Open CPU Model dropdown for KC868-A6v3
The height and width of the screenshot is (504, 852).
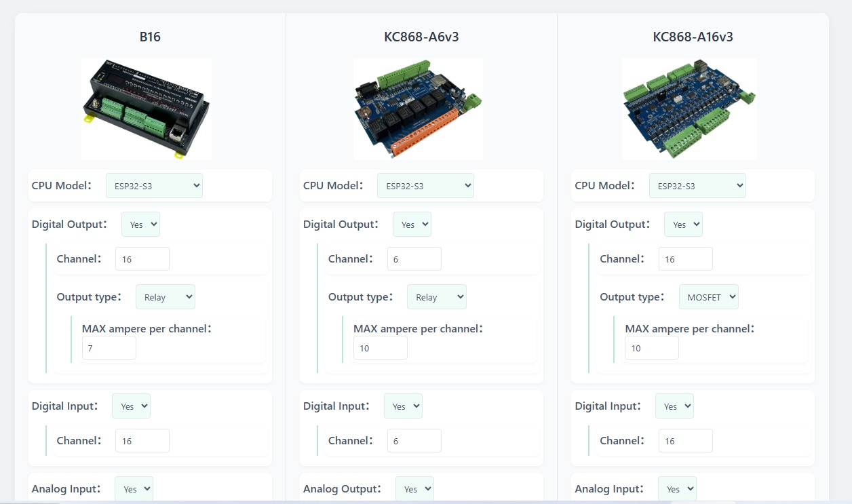tap(425, 186)
